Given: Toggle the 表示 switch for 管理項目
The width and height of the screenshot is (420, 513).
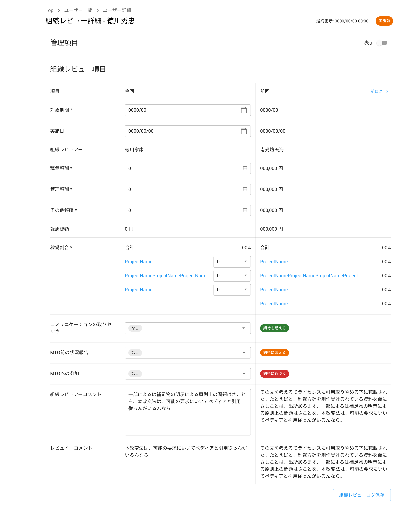Looking at the screenshot, I should [x=382, y=43].
